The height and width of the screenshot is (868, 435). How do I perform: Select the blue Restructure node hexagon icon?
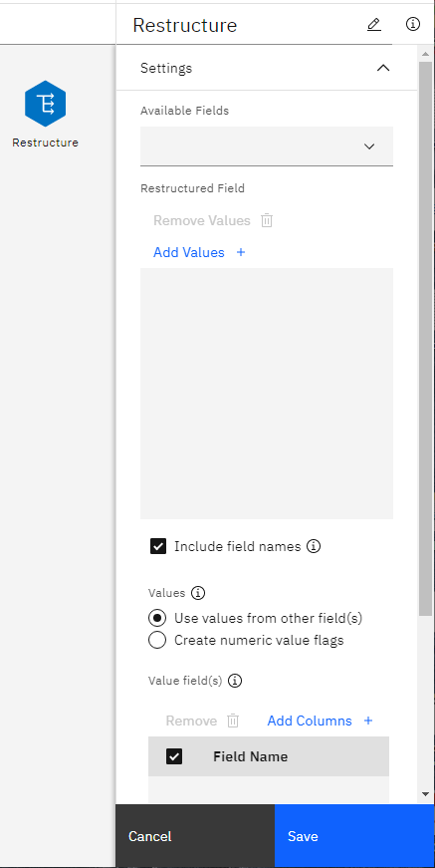click(x=46, y=104)
